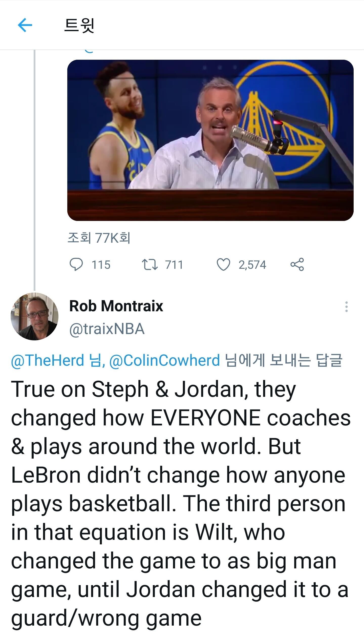Viewport: 364px width, 638px height.
Task: Click the 711 retweets count
Action: pos(174,265)
